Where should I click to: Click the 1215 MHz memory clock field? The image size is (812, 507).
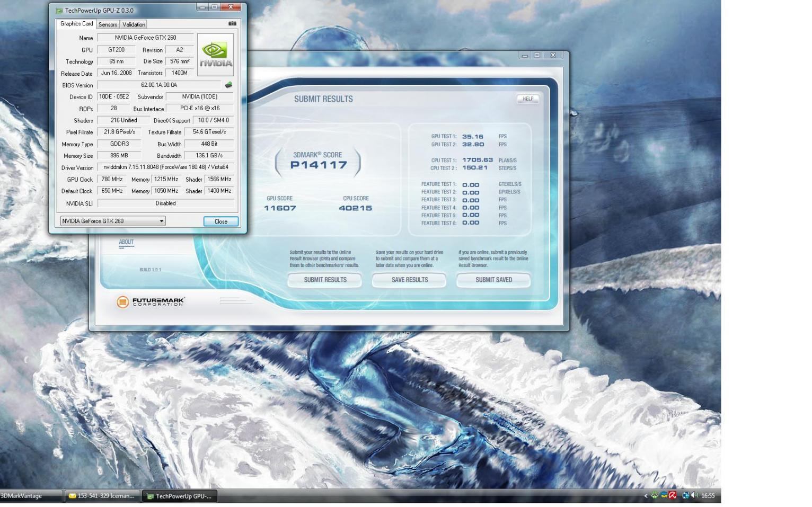point(166,179)
